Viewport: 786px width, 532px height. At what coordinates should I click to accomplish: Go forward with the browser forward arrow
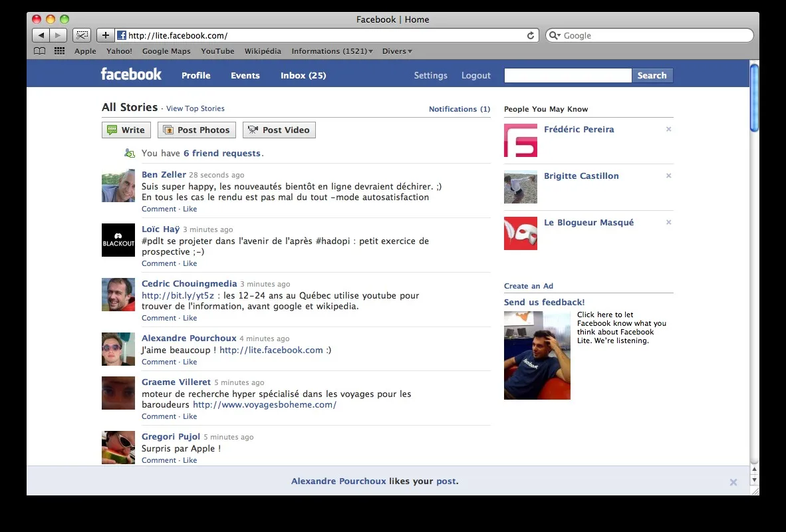point(58,35)
